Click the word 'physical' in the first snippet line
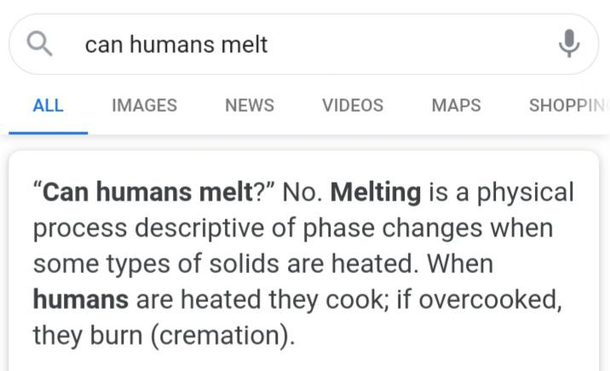Screen dimensions: 610x371 [x=525, y=192]
